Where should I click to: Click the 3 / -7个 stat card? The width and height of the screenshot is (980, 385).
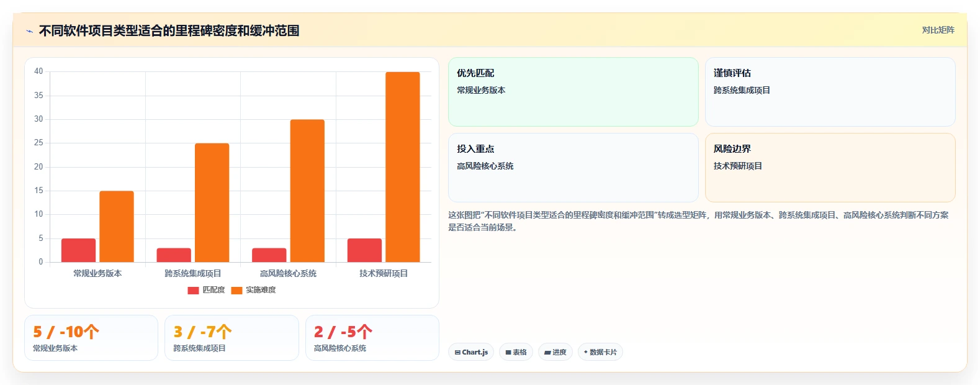[x=232, y=338]
